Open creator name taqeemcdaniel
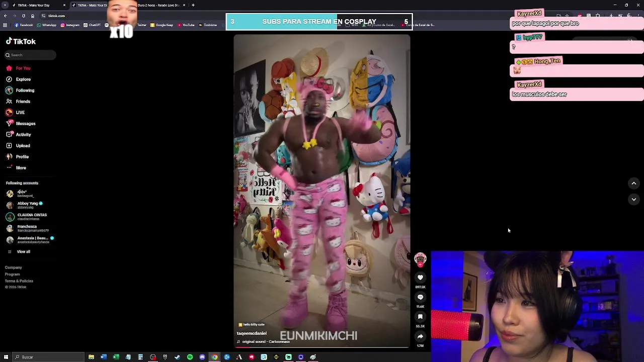Image resolution: width=644 pixels, height=362 pixels. (252, 333)
